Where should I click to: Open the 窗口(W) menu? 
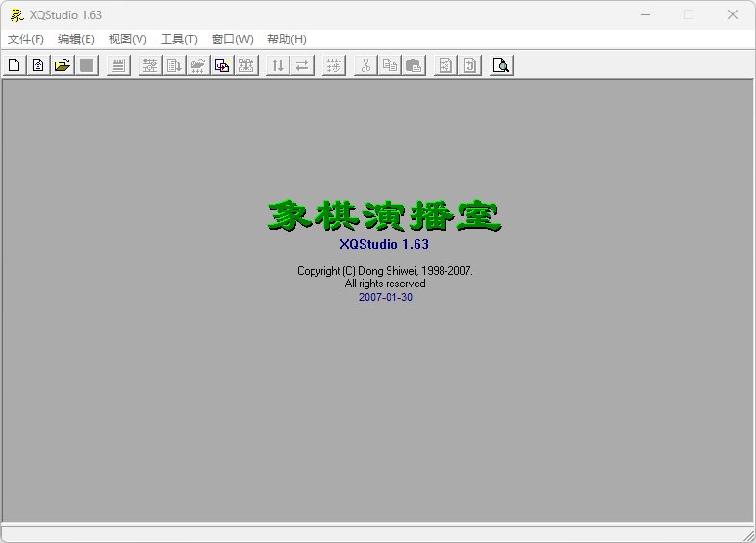[232, 39]
